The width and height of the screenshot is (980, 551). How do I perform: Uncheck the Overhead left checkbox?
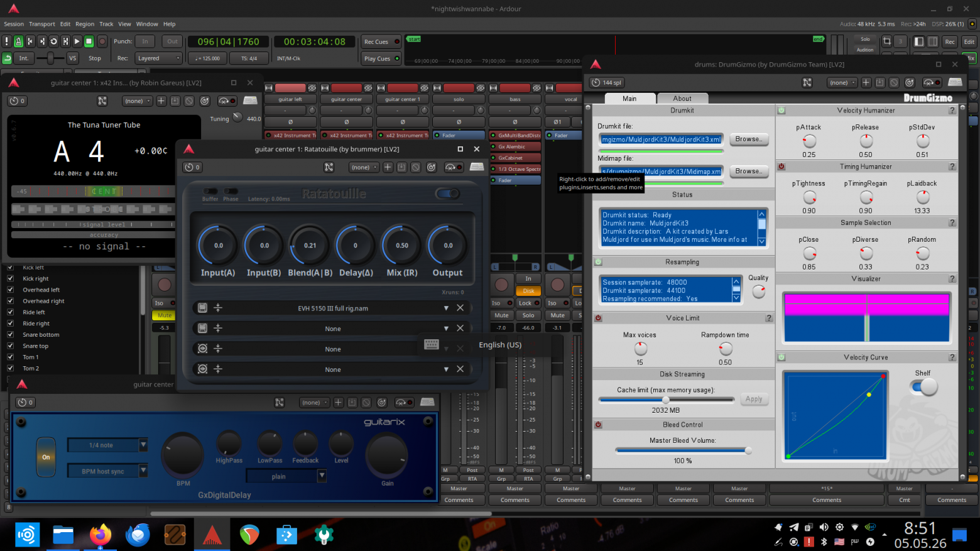tap(10, 290)
